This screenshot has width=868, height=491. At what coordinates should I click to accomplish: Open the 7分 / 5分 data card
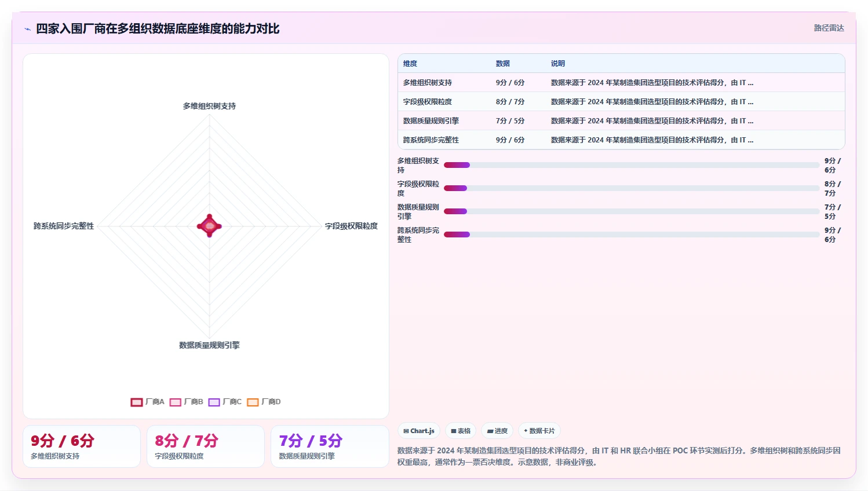point(330,446)
